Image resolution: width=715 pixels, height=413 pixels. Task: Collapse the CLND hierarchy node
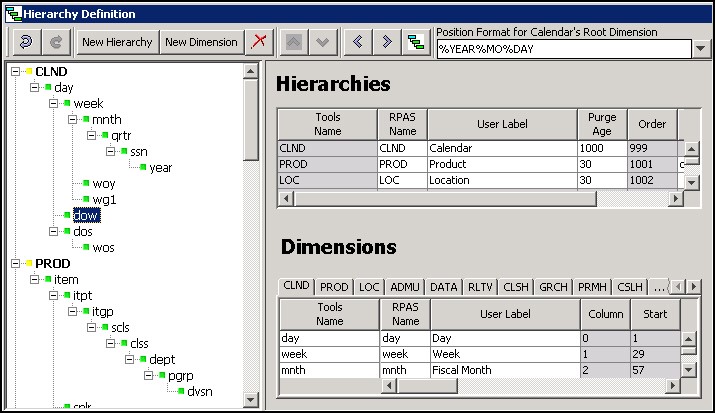pyautogui.click(x=16, y=72)
